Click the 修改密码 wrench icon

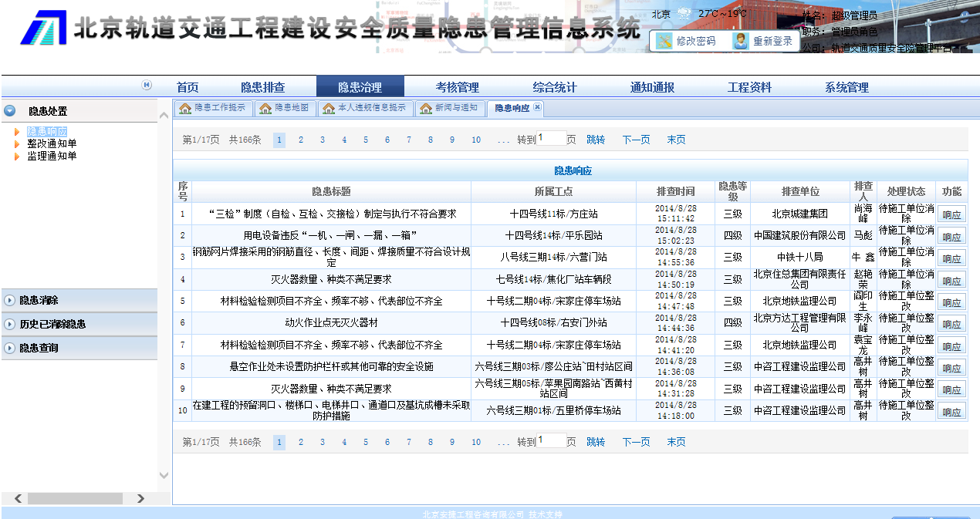[664, 41]
